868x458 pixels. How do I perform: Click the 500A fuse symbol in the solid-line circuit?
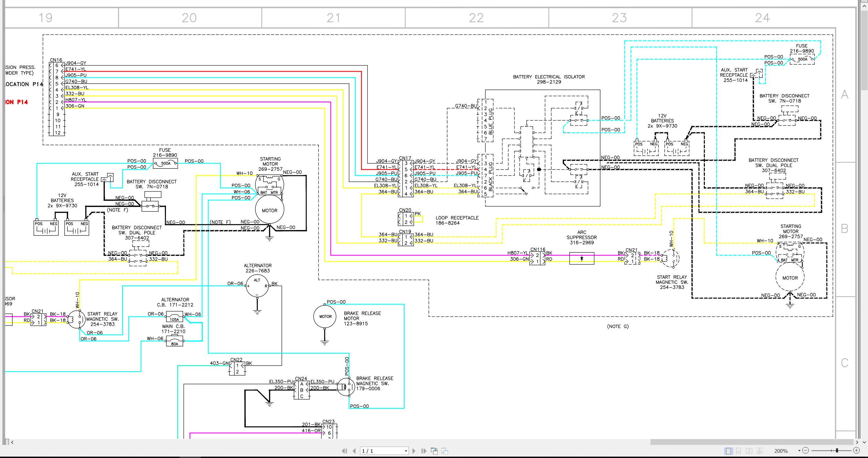point(166,164)
